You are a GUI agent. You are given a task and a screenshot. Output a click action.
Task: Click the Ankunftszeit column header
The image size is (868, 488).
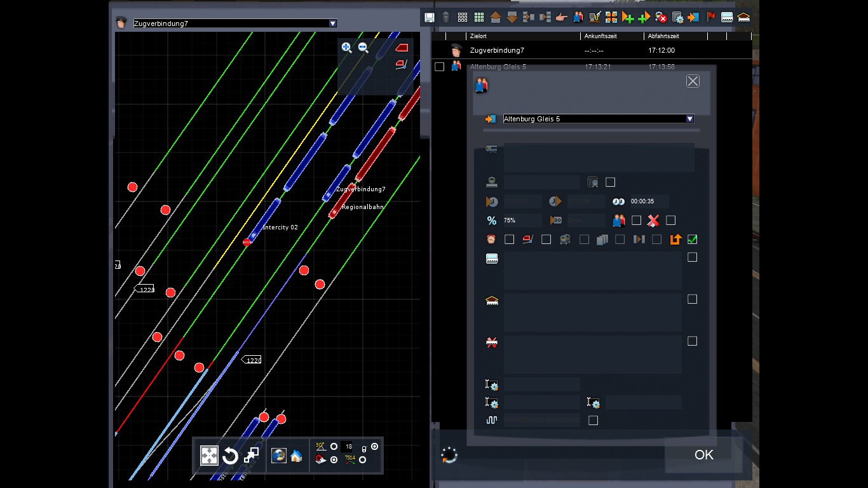pyautogui.click(x=600, y=36)
